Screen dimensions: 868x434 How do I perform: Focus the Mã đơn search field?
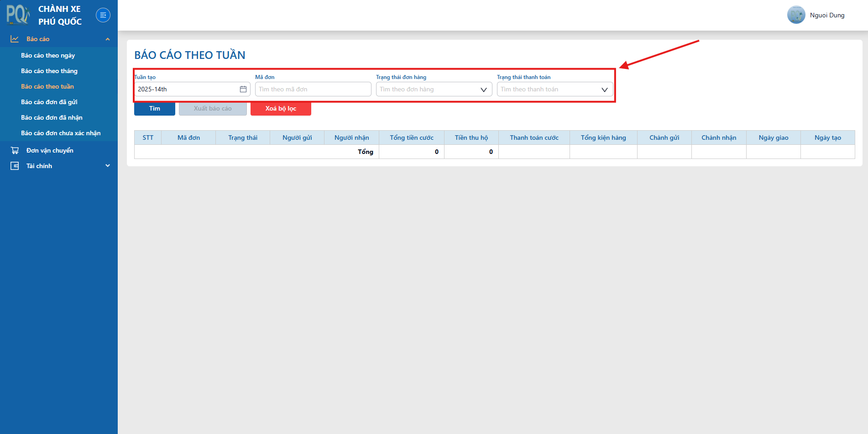313,89
